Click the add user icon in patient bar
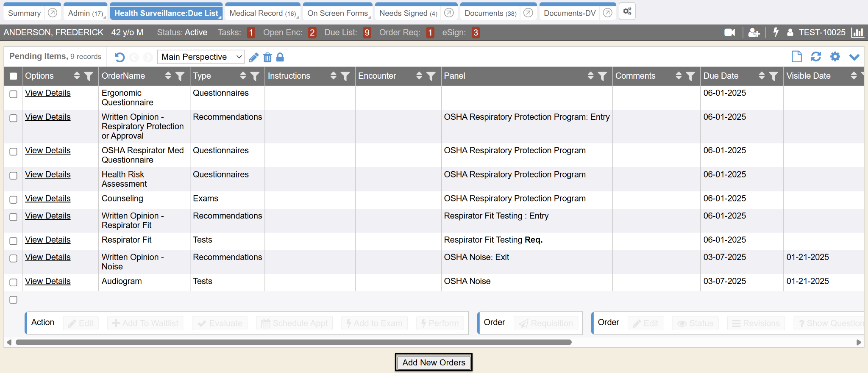The image size is (868, 373). (x=754, y=33)
